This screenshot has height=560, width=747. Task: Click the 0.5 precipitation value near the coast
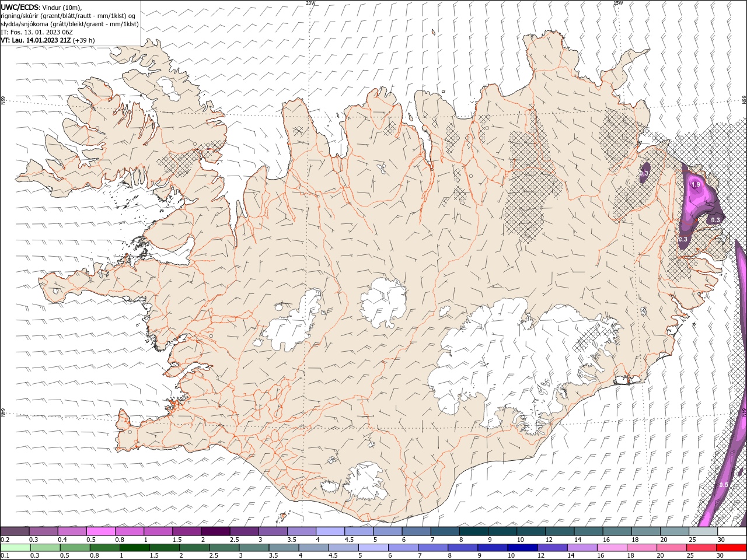[724, 485]
